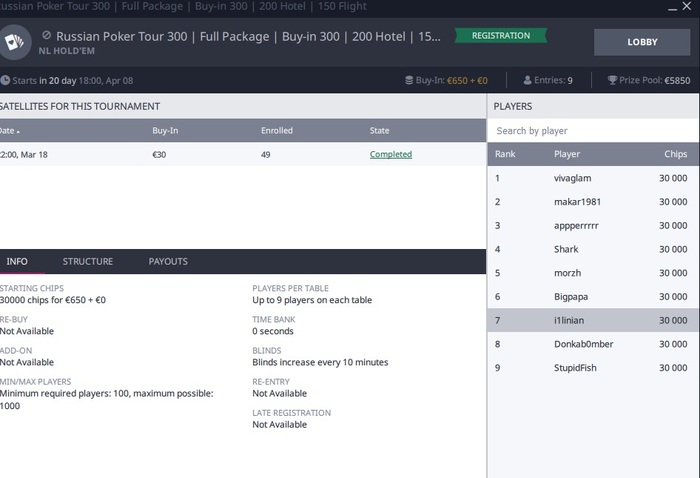
Task: Click the Prize Pool €5850 text
Action: coord(654,80)
